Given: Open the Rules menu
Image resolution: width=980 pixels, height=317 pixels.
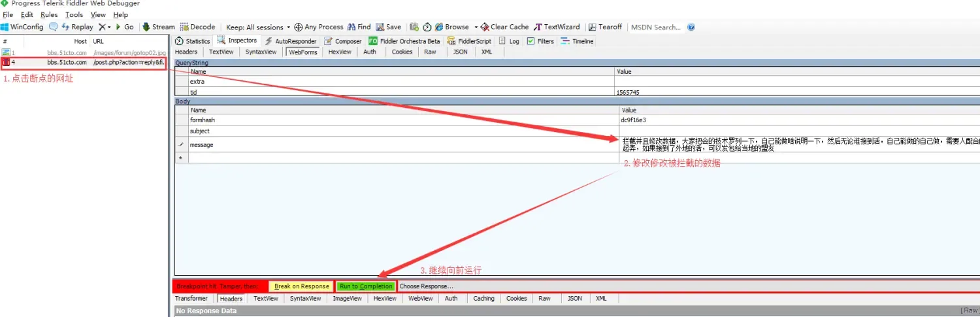Looking at the screenshot, I should click(49, 14).
